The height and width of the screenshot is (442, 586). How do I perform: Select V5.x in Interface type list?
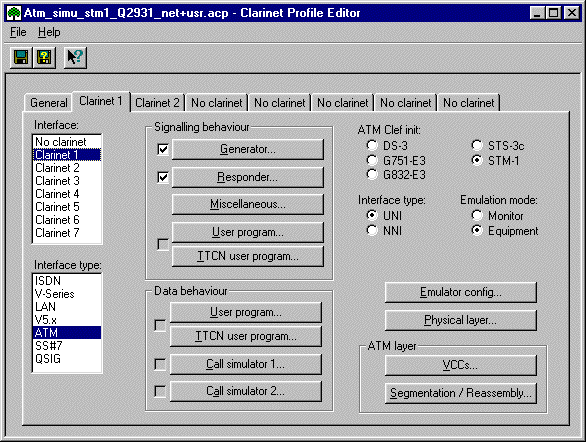(x=67, y=320)
